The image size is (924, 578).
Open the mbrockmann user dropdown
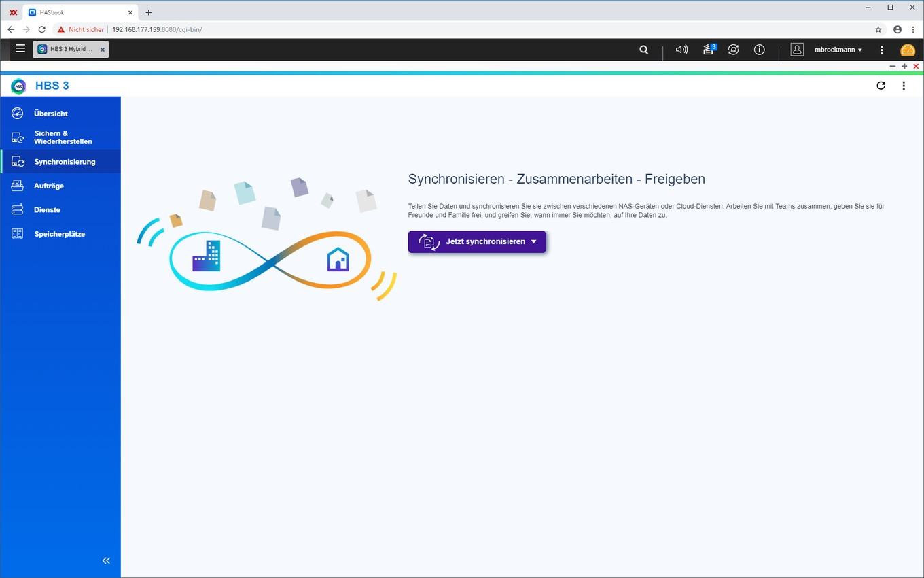click(x=838, y=50)
